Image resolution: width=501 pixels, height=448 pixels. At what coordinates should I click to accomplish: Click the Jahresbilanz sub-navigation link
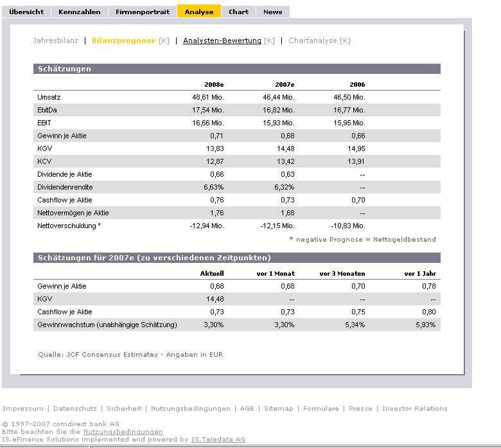(x=55, y=40)
